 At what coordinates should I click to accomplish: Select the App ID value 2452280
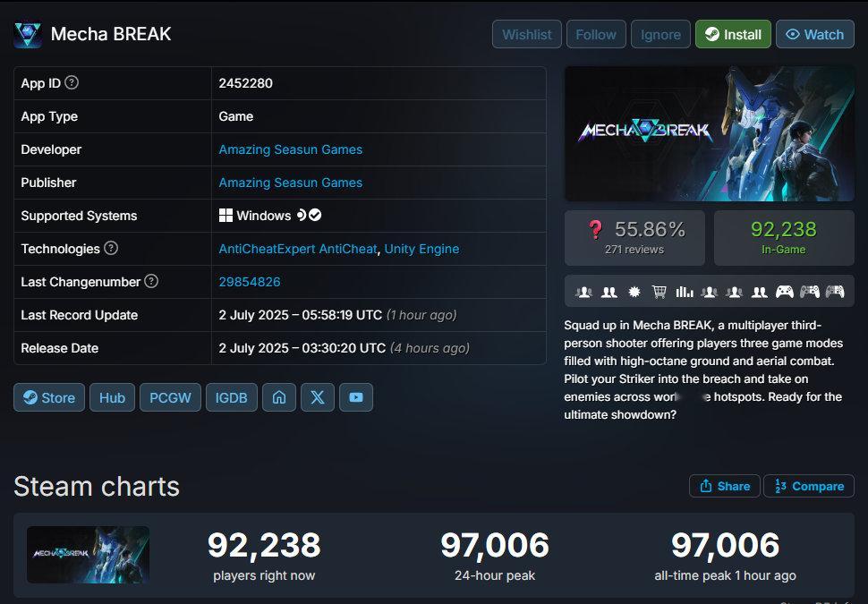pyautogui.click(x=246, y=83)
